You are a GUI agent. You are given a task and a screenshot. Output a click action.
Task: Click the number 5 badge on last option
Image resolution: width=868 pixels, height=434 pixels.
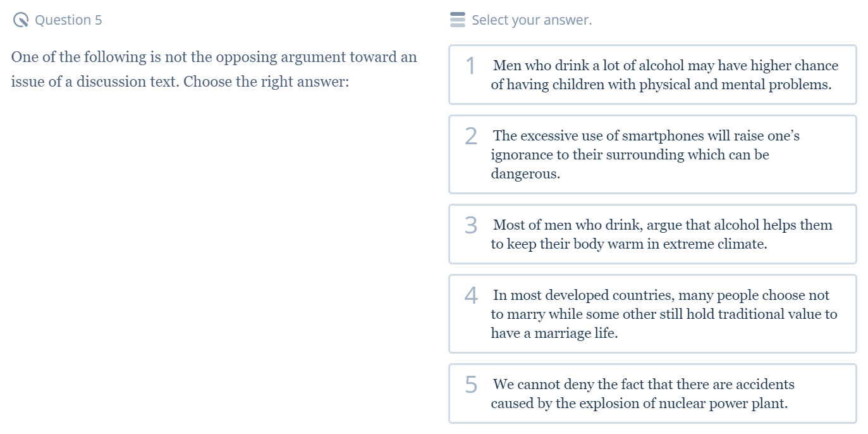(470, 385)
